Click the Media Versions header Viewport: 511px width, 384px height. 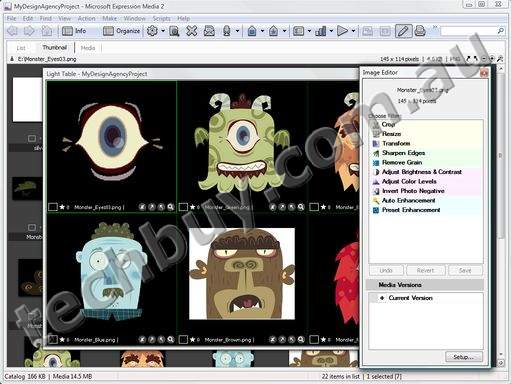[425, 285]
